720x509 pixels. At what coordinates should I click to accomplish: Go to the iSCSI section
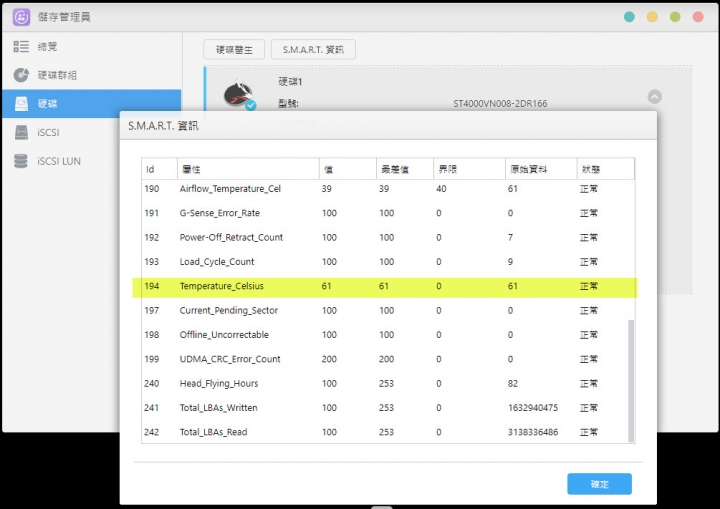[x=61, y=132]
